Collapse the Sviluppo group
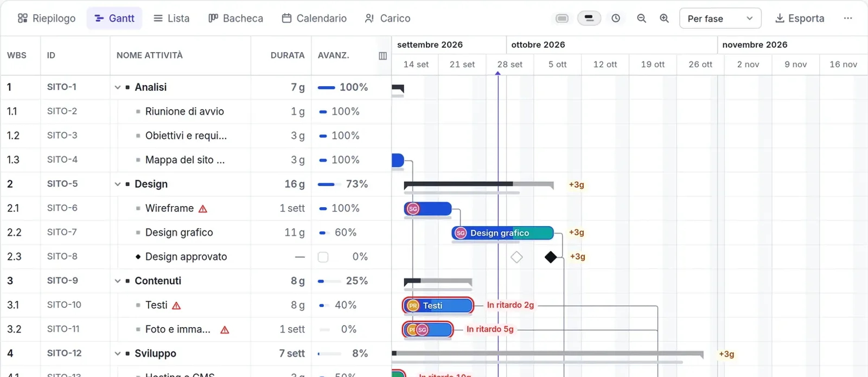 [x=118, y=354]
